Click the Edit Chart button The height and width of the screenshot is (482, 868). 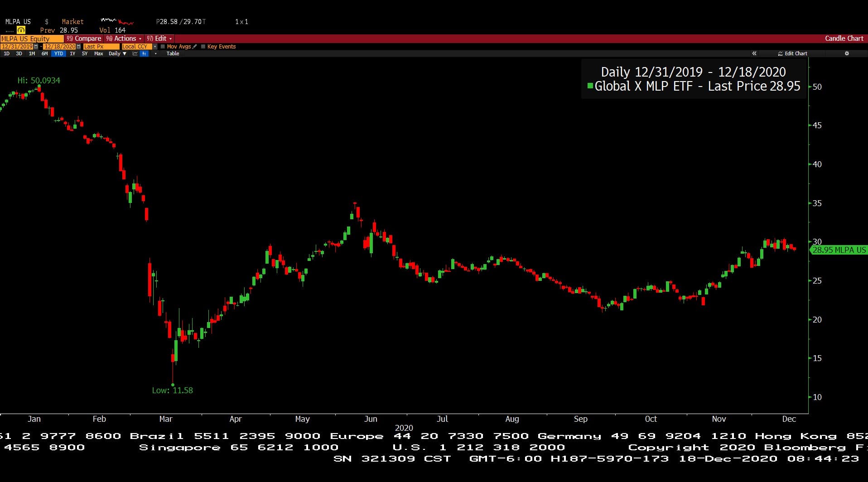pos(792,53)
